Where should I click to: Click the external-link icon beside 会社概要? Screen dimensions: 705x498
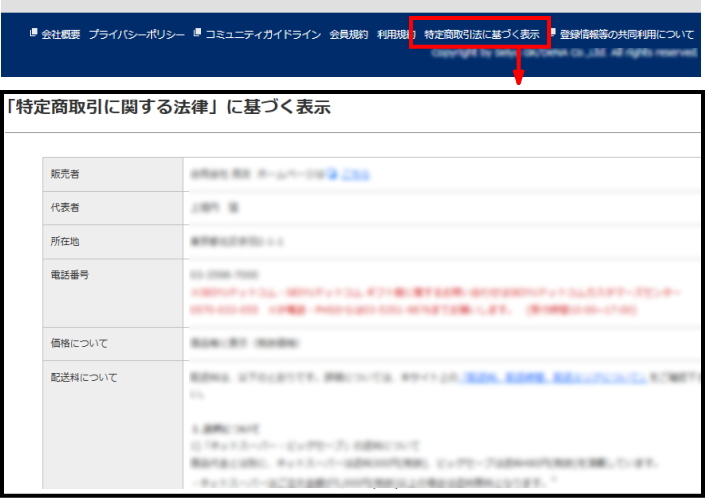[x=33, y=32]
